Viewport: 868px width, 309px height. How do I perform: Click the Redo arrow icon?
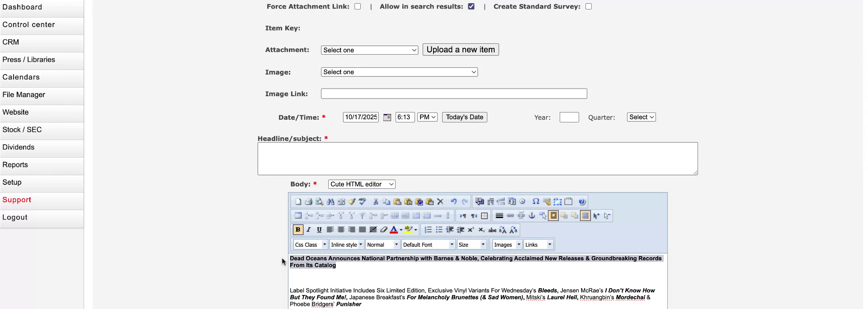tap(465, 202)
